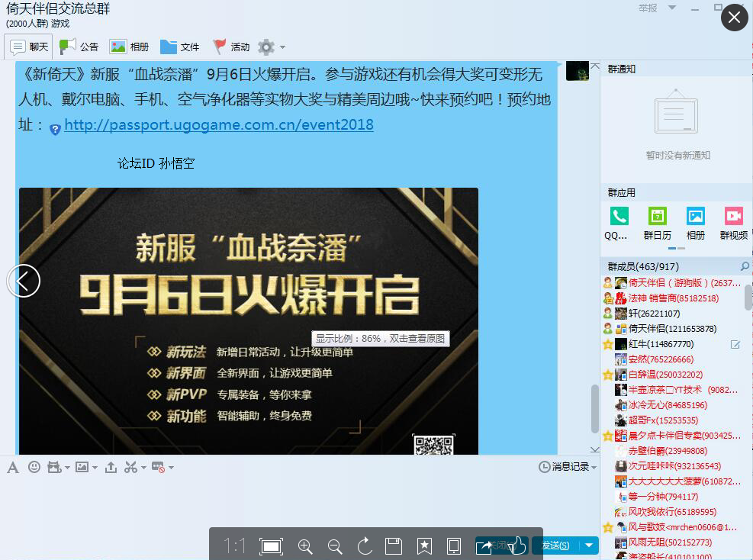Select member 法神 销售商(85182518)
The image size is (753, 560).
pyautogui.click(x=672, y=298)
